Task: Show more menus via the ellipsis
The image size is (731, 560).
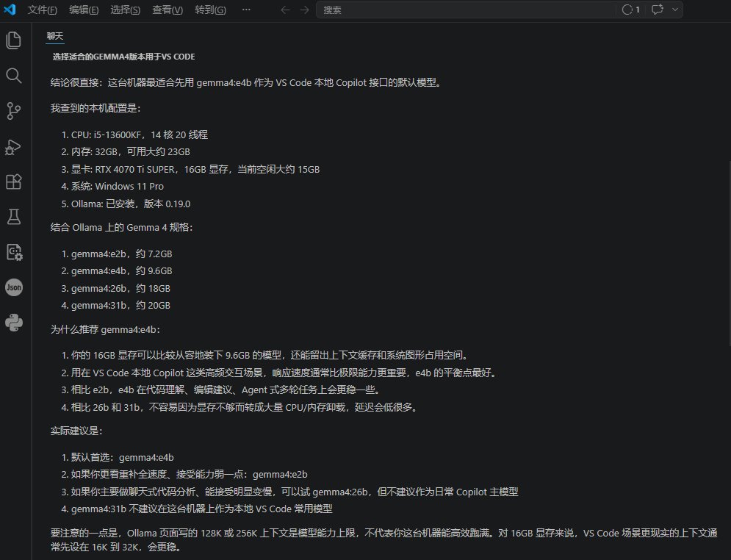Action: [x=246, y=10]
